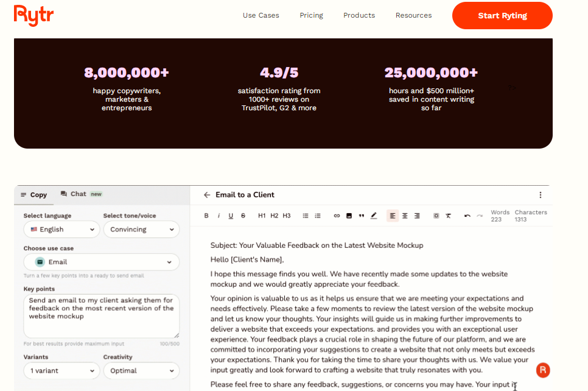
Task: Insert a bulleted list
Action: tap(306, 216)
